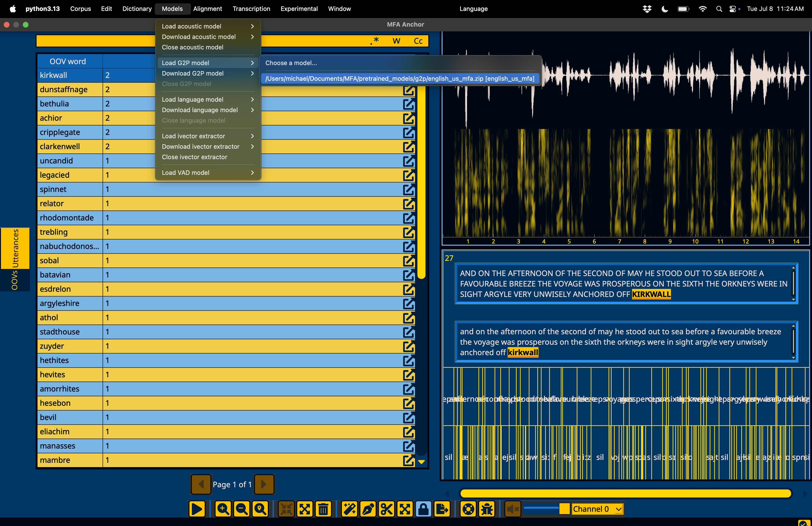Click the pen nib tool icon
812x526 pixels.
pos(368,509)
